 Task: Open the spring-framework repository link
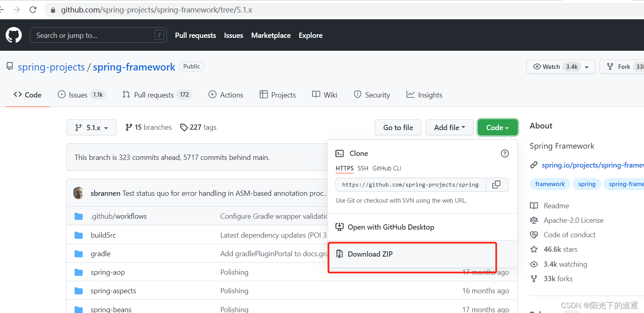pyautogui.click(x=134, y=67)
